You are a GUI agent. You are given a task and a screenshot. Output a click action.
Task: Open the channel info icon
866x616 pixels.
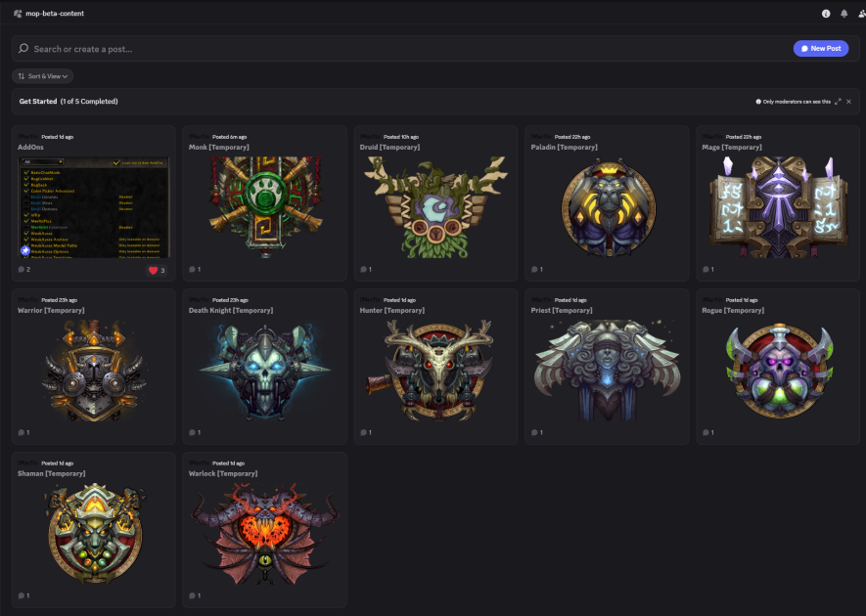826,14
